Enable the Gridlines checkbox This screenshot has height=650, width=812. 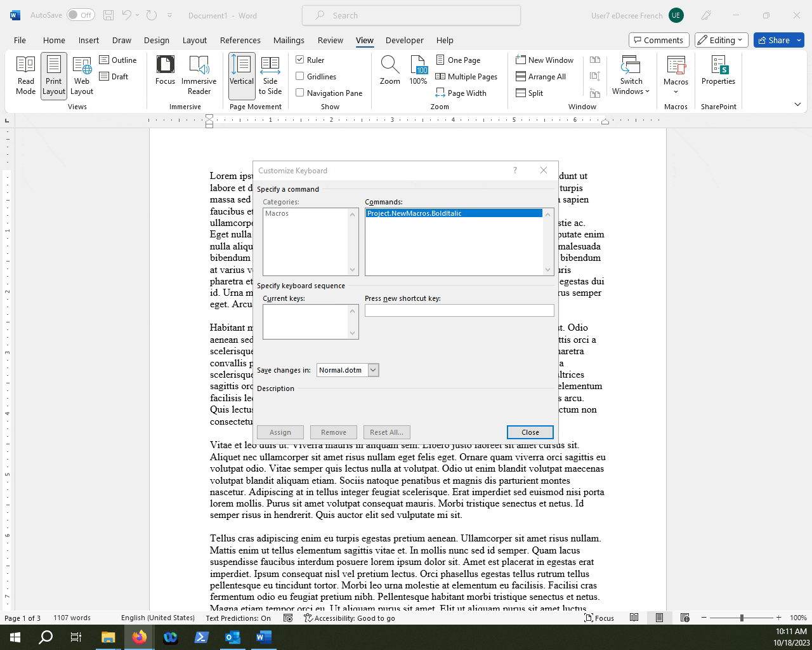tap(300, 76)
